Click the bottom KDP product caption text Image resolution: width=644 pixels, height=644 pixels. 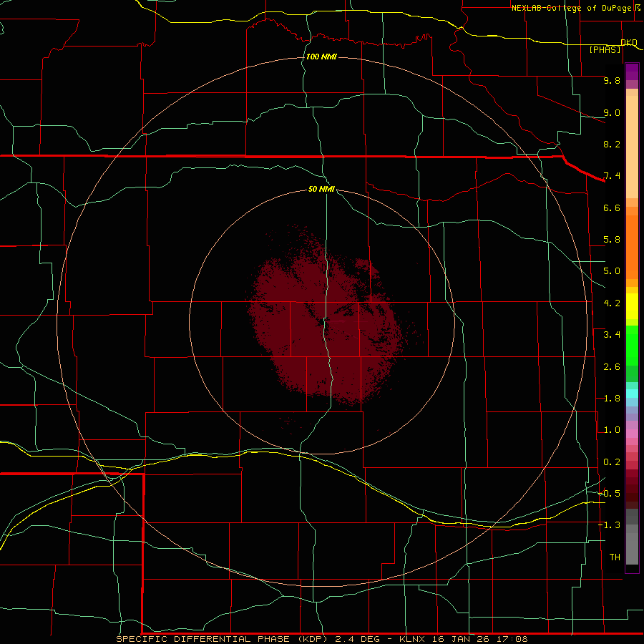coord(321,639)
